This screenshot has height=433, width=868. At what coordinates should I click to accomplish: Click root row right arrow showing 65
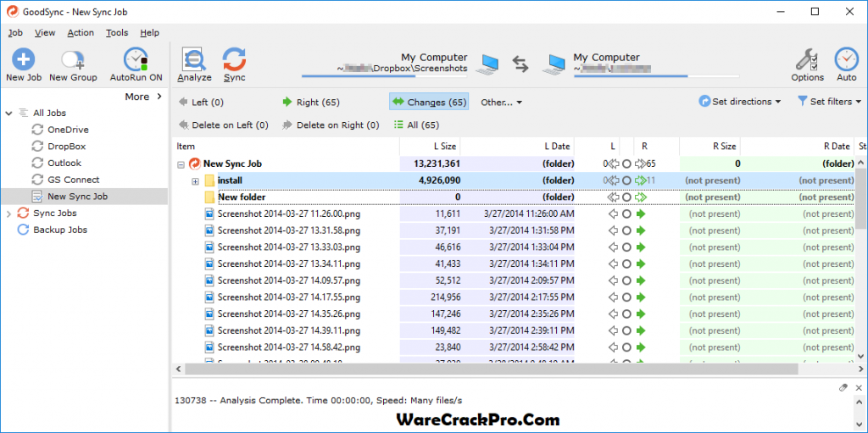tap(641, 164)
